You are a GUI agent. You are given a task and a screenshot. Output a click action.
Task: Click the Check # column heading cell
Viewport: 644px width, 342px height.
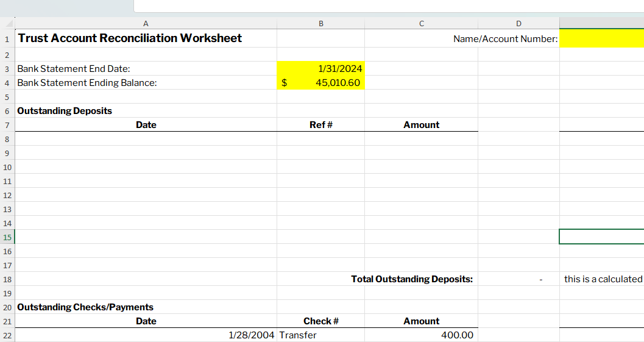click(x=320, y=321)
